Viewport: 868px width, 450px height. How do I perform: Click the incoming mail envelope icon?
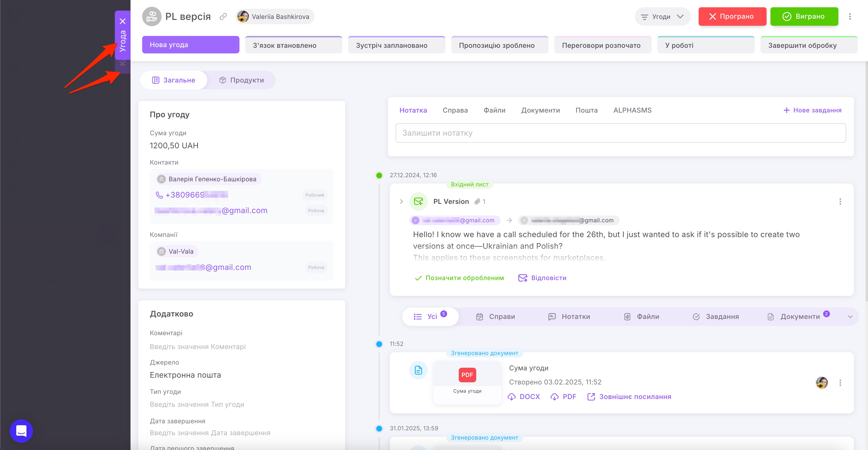pos(418,201)
